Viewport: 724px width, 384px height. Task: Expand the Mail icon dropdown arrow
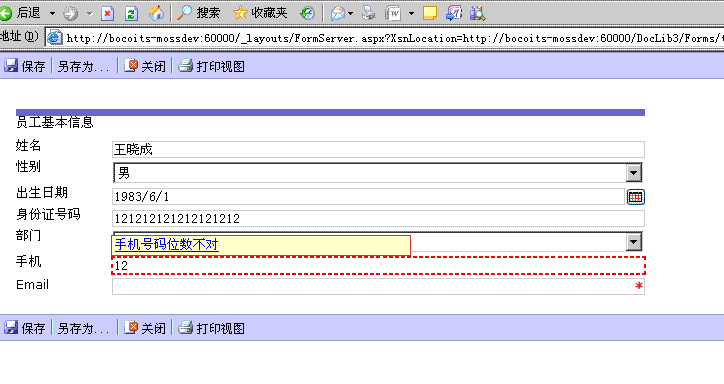(350, 13)
